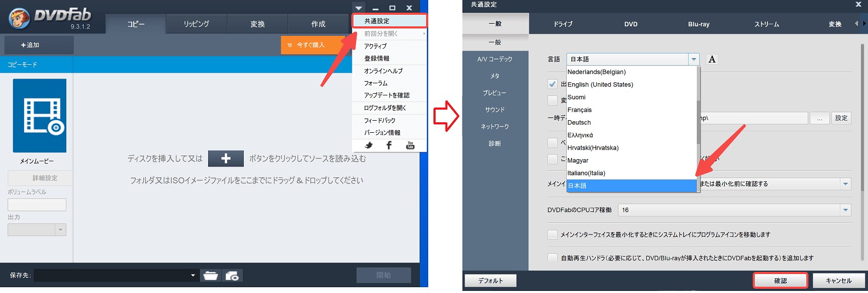Select the Main Movie mode icon
Screen dimensions: 868x293
(x=40, y=115)
